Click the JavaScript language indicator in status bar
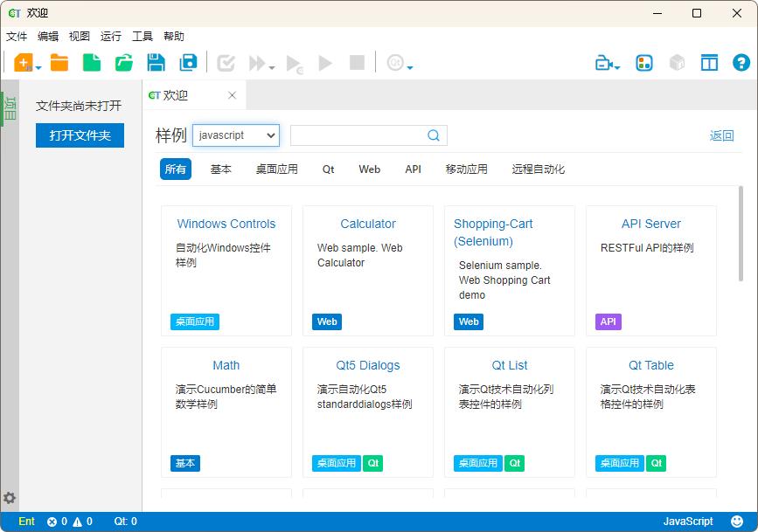The width and height of the screenshot is (758, 532). click(688, 522)
